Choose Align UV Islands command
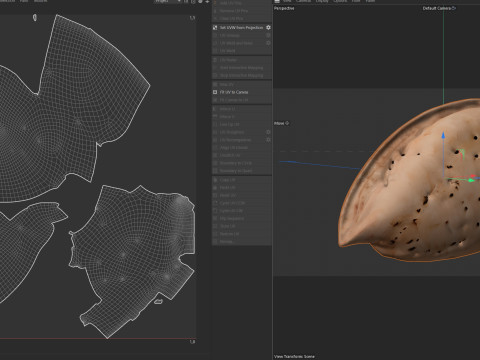The image size is (480, 360). pyautogui.click(x=234, y=147)
